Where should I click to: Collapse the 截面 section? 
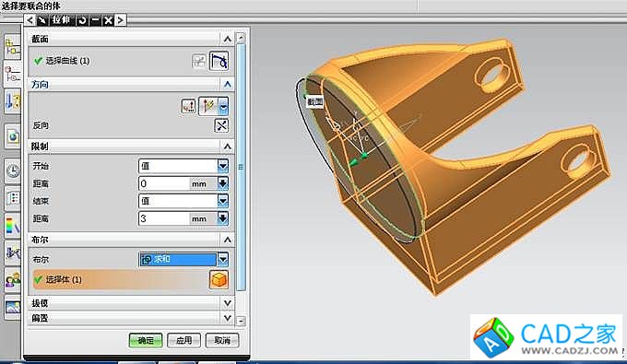tap(227, 39)
